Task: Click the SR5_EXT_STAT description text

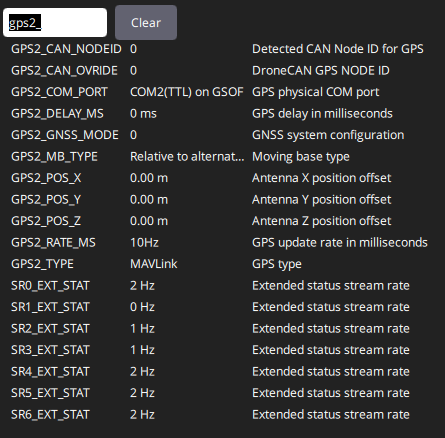Action: point(331,393)
